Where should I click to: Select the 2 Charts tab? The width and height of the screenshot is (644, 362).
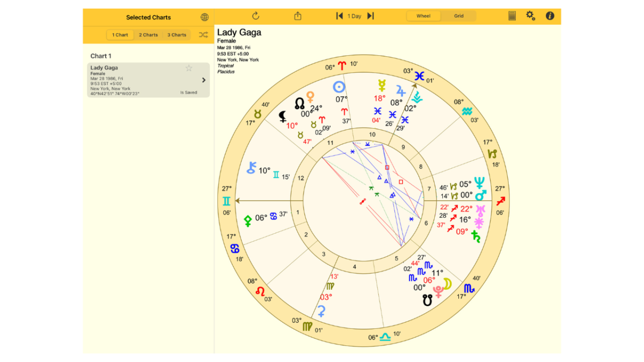tap(148, 35)
